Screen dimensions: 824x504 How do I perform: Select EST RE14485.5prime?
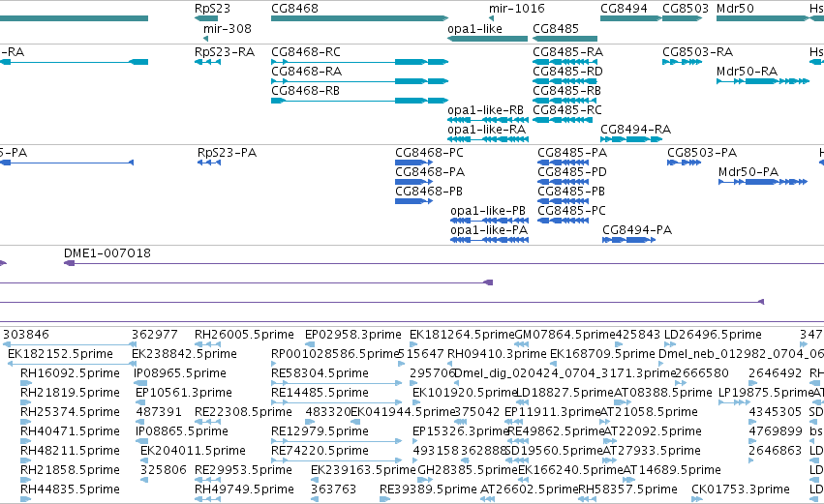(x=320, y=393)
